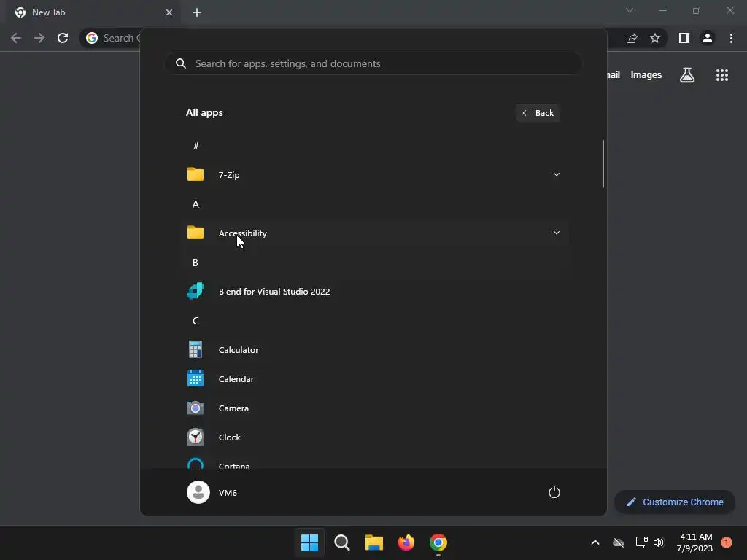Launch Blend for Visual Studio 2022 icon
Screen dimensions: 747x560
pyautogui.click(x=196, y=291)
